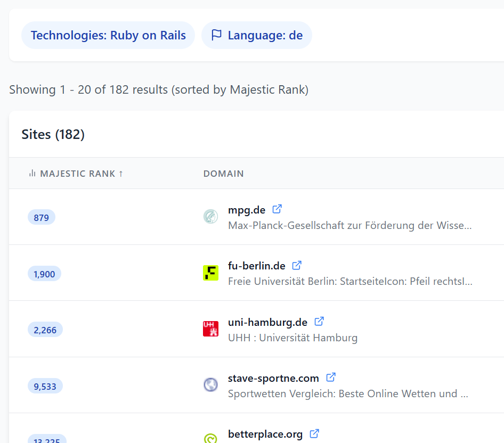Image resolution: width=504 pixels, height=443 pixels.
Task: Click the fu-berlin.de green favicon
Action: point(210,273)
